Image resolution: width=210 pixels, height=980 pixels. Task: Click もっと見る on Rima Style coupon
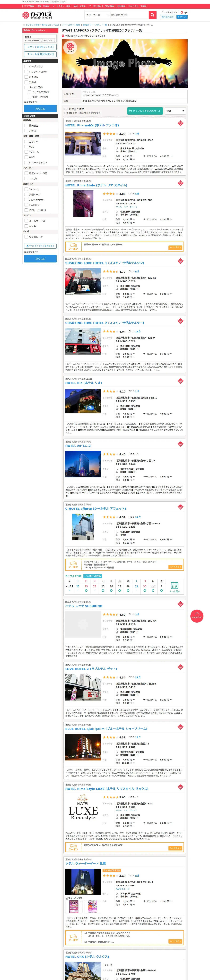[x=175, y=248]
